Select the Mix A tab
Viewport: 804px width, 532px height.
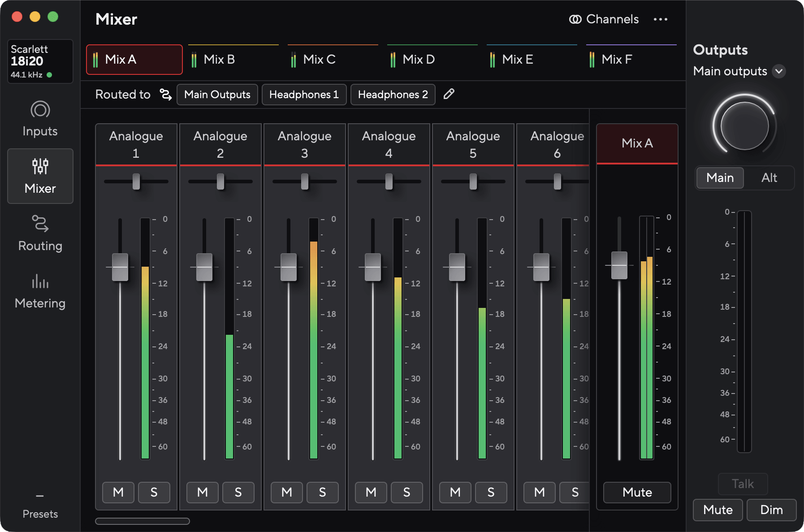pos(134,60)
